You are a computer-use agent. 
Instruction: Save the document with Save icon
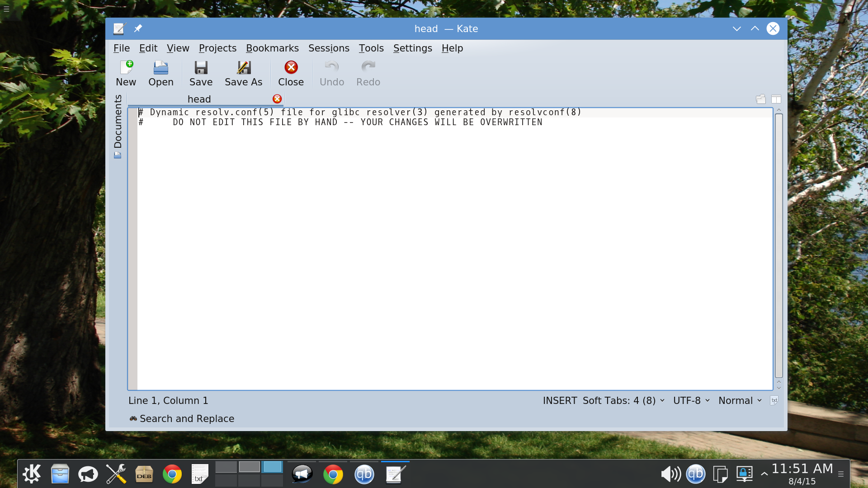(x=201, y=73)
